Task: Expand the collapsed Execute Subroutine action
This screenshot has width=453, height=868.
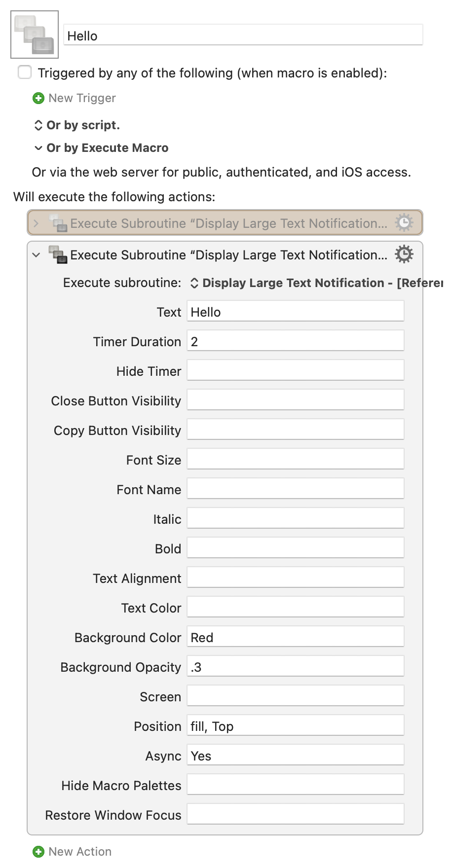Action: [x=36, y=223]
